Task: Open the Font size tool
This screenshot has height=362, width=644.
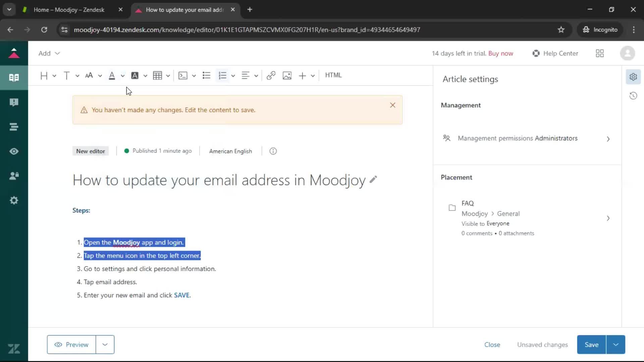Action: [x=89, y=75]
